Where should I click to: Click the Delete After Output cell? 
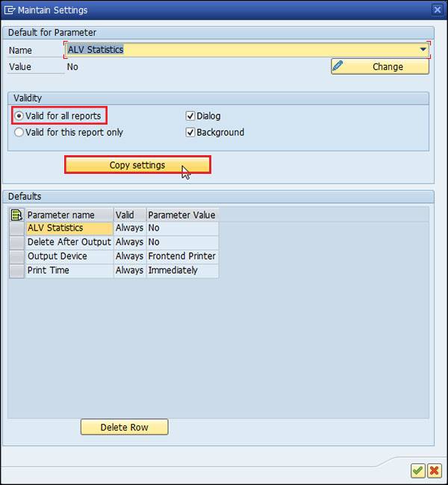[x=69, y=242]
